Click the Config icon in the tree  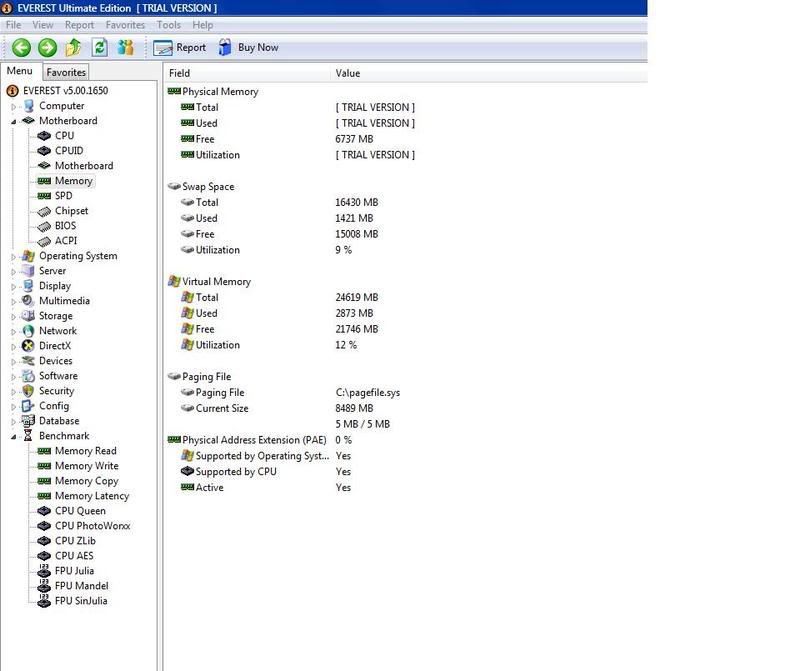pyautogui.click(x=28, y=406)
